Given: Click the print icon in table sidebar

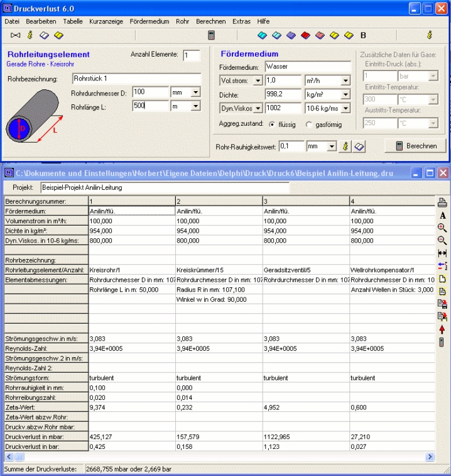Looking at the screenshot, I should pos(442,202).
